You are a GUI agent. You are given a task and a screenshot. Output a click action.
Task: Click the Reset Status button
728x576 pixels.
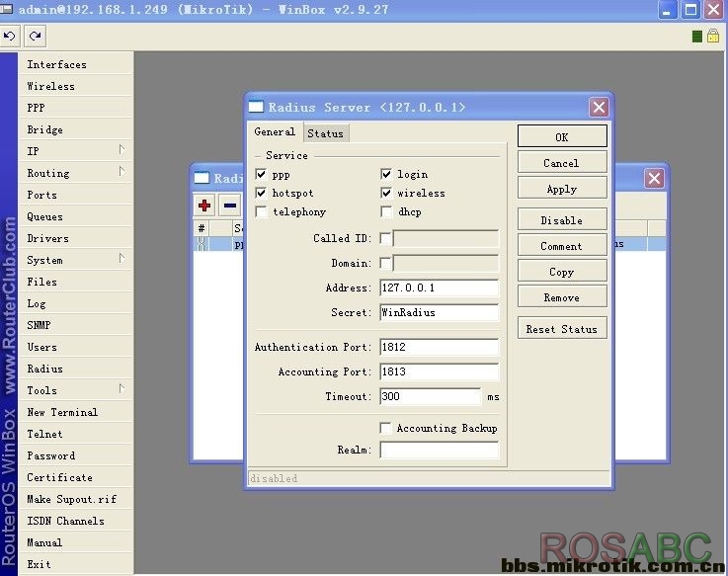[562, 329]
